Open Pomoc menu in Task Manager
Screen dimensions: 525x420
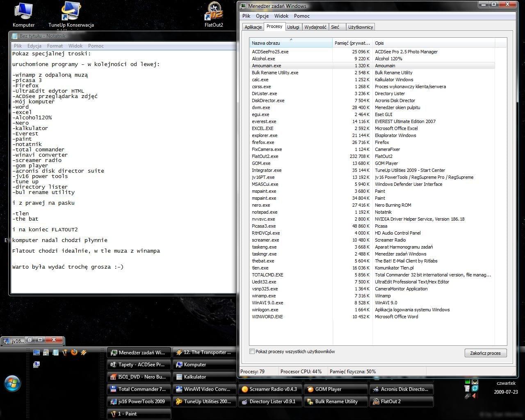(x=301, y=16)
